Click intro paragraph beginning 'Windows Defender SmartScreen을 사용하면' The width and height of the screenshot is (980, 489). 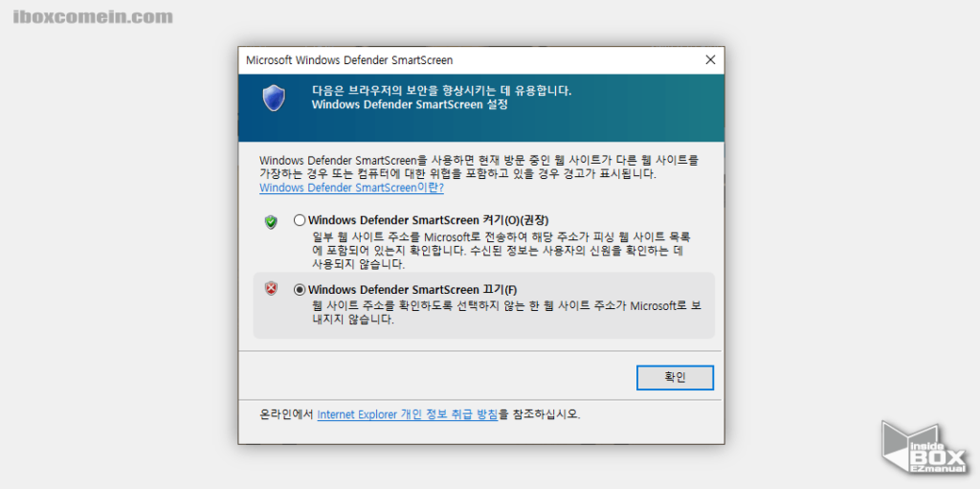click(479, 167)
